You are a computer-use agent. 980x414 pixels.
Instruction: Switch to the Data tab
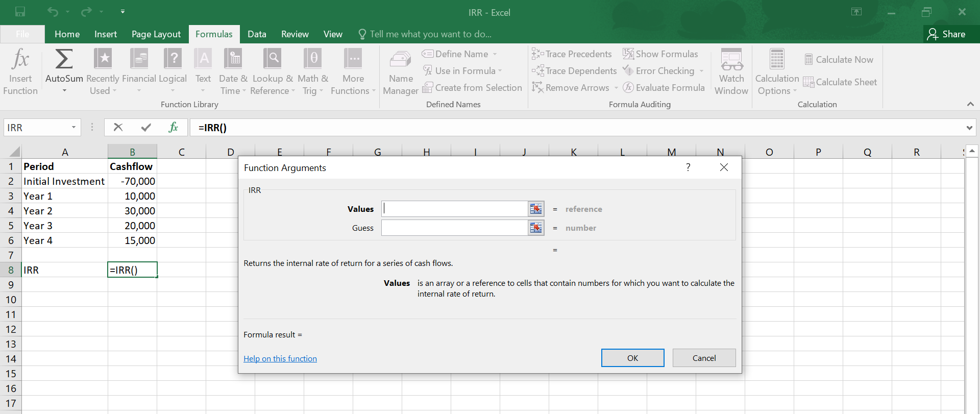(257, 34)
